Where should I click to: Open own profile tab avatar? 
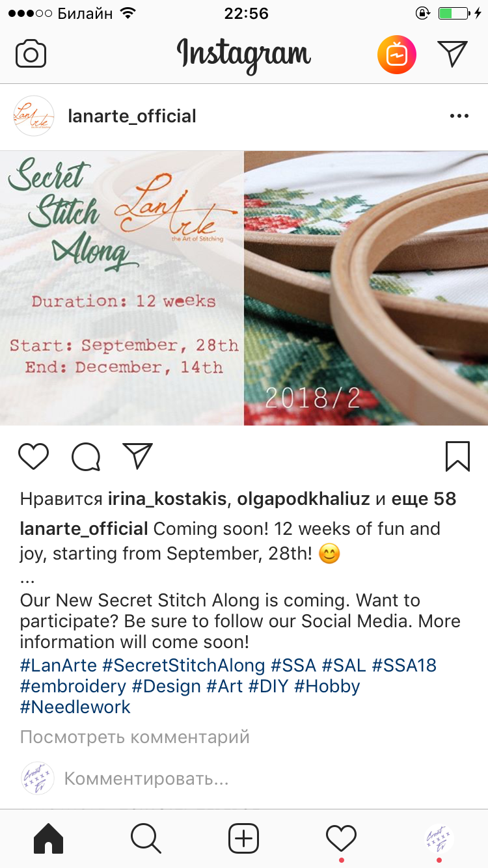coord(439,838)
